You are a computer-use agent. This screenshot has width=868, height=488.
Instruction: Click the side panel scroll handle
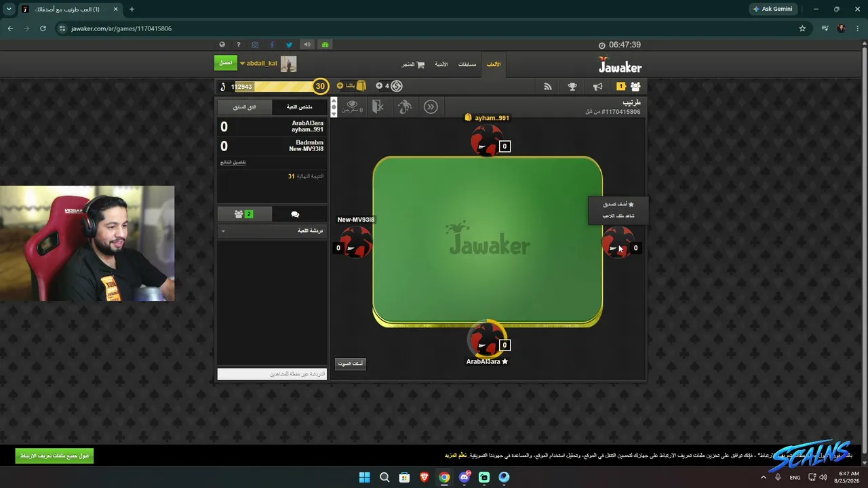333,107
